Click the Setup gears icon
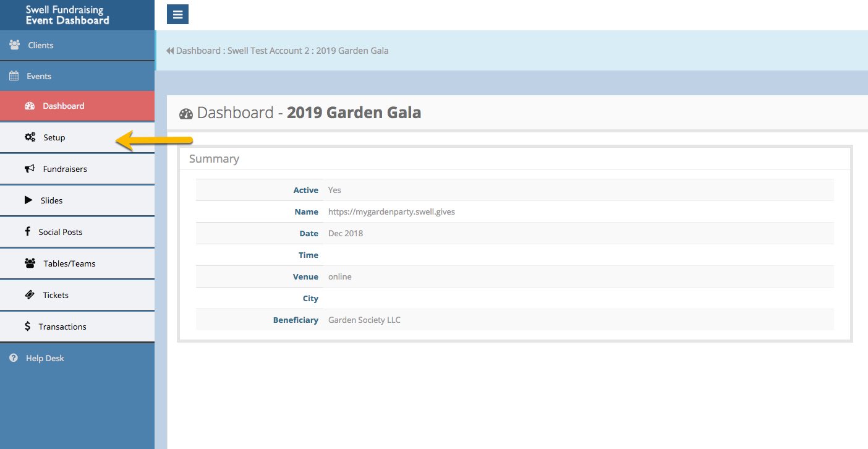The image size is (868, 449). [30, 137]
